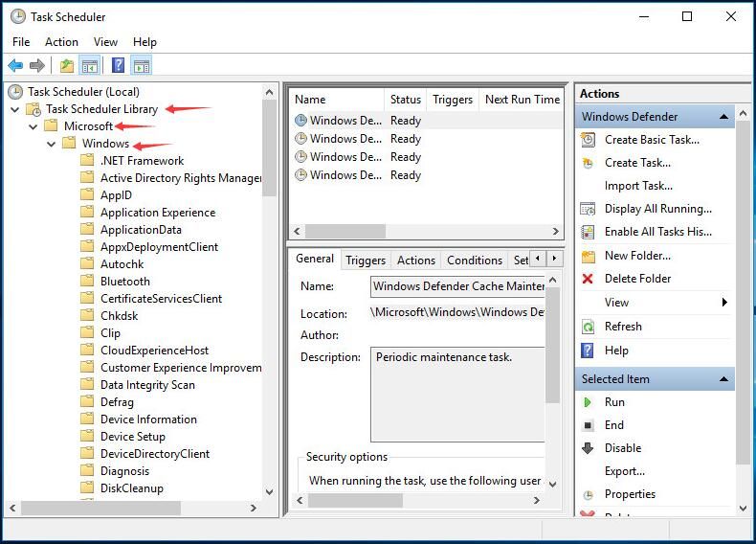756x544 pixels.
Task: Click the green Refresh icon
Action: (x=588, y=327)
